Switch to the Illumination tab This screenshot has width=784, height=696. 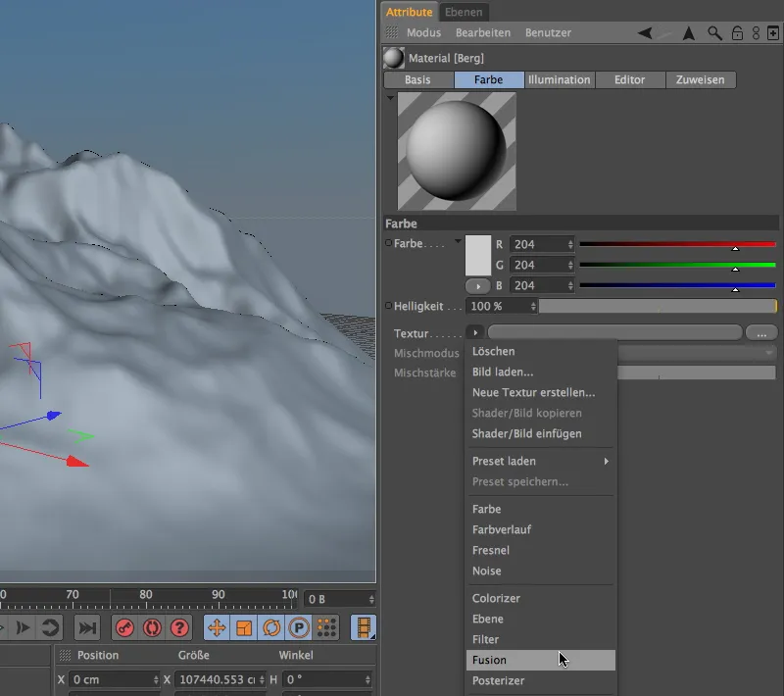(559, 79)
